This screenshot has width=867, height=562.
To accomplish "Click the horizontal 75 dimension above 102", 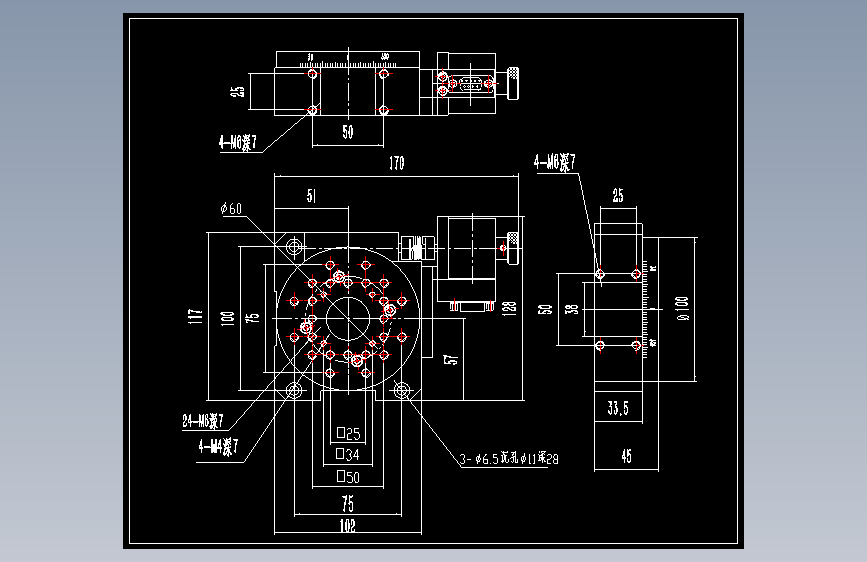I will [347, 503].
